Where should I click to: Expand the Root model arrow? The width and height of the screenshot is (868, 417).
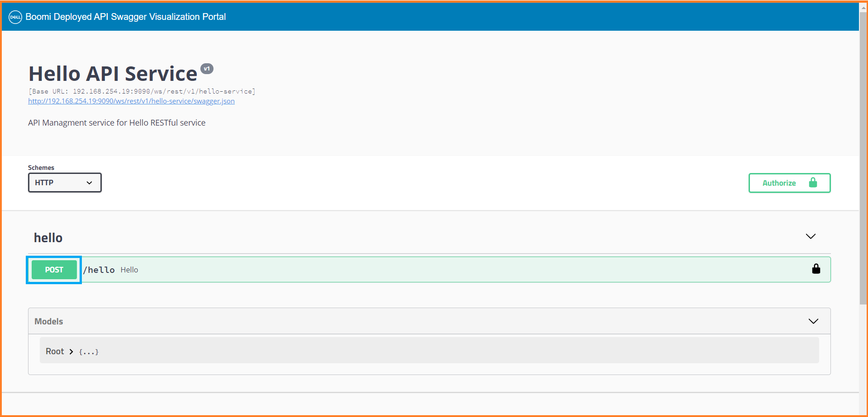[x=71, y=351]
